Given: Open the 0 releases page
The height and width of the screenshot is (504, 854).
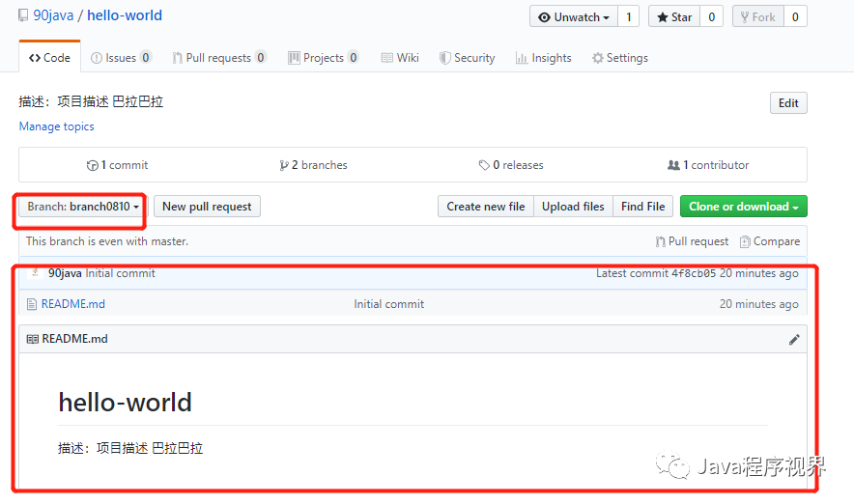Looking at the screenshot, I should pyautogui.click(x=511, y=165).
